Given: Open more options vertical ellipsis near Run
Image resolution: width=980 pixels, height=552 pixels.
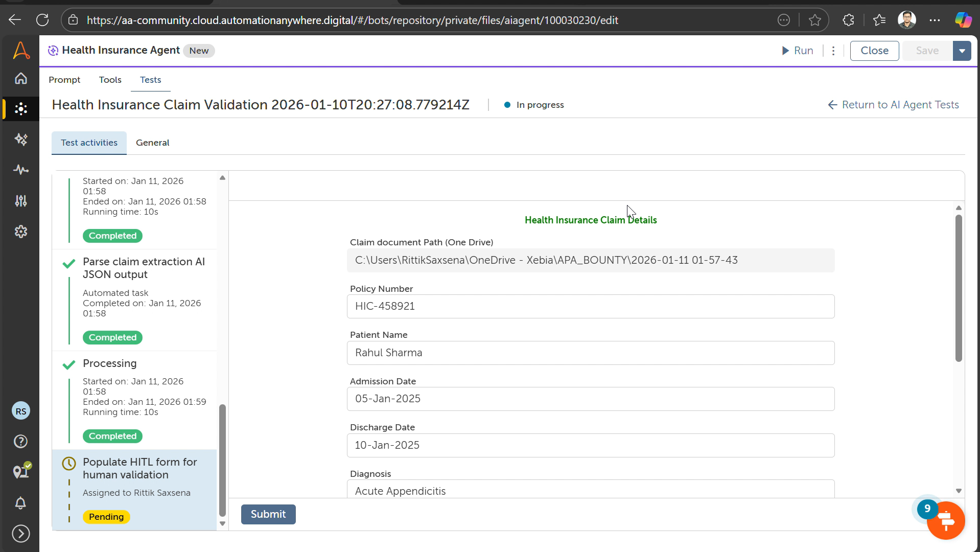Looking at the screenshot, I should click(833, 51).
